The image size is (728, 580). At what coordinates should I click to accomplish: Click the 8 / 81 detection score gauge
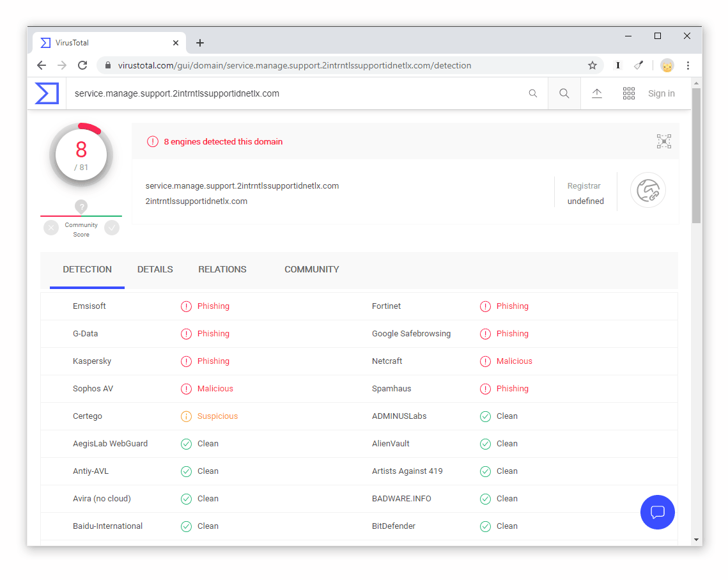(81, 155)
